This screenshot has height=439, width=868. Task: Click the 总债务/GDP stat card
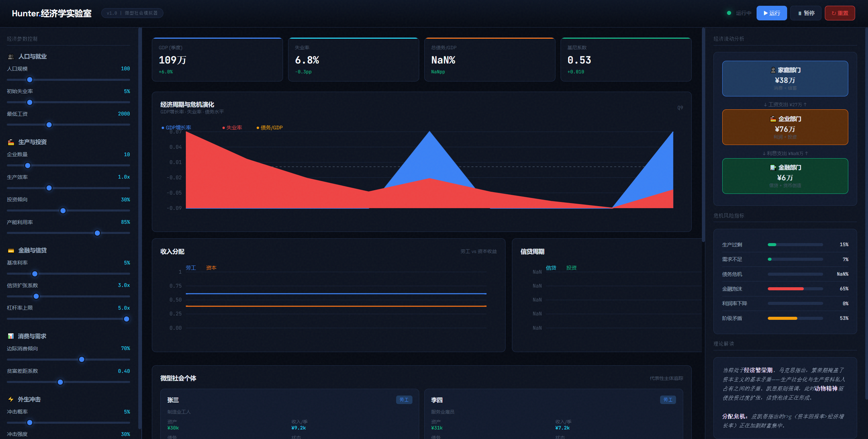tap(489, 60)
